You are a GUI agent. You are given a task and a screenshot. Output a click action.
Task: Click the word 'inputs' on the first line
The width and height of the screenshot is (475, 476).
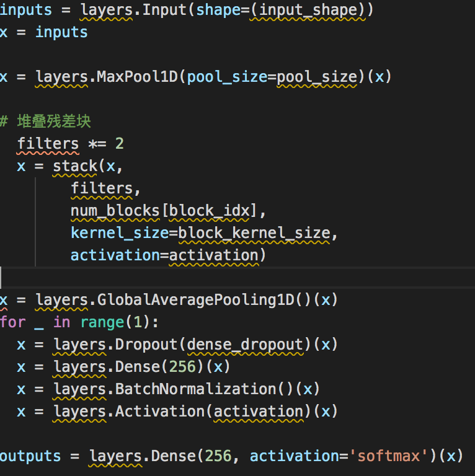pos(25,11)
